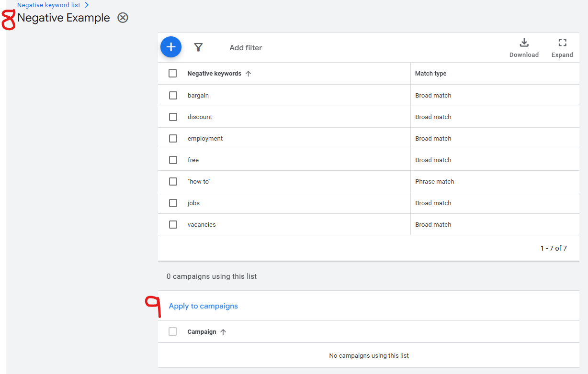Tick the Campaign header checkbox
The width and height of the screenshot is (588, 374).
[173, 331]
